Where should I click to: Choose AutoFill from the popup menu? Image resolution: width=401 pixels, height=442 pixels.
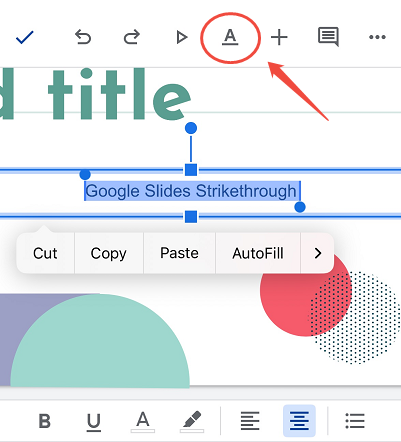pyautogui.click(x=258, y=253)
